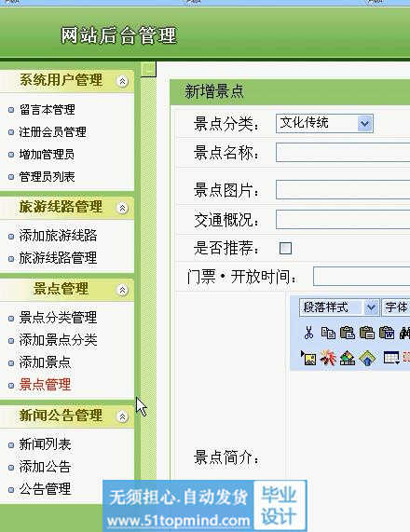
Task: Click the first Paste clipboard icon
Action: tap(348, 333)
